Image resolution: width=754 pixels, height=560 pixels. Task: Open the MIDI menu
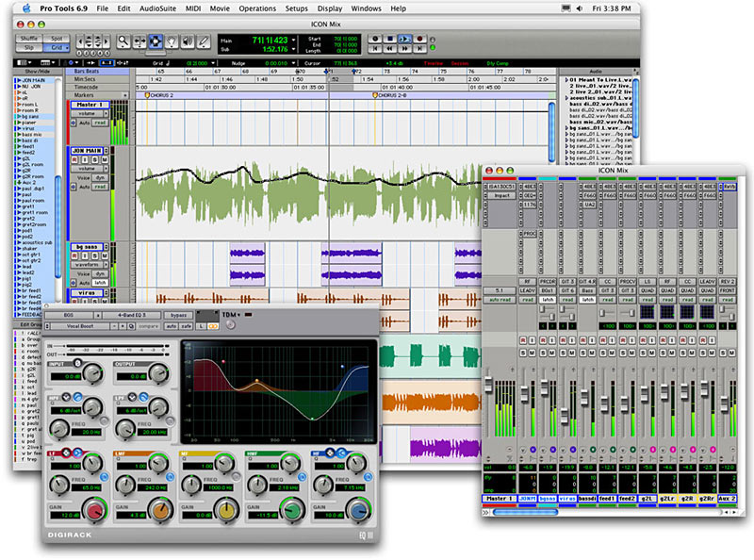[x=193, y=8]
